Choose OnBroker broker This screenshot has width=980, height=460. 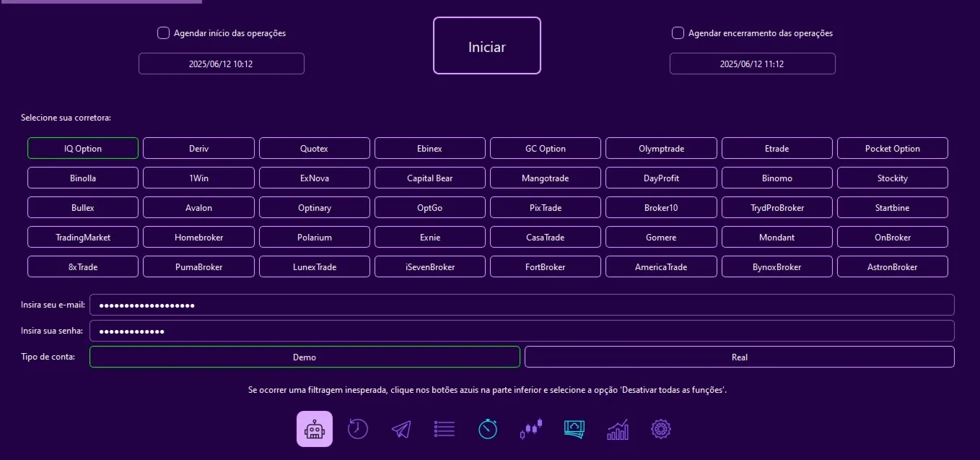pyautogui.click(x=893, y=237)
